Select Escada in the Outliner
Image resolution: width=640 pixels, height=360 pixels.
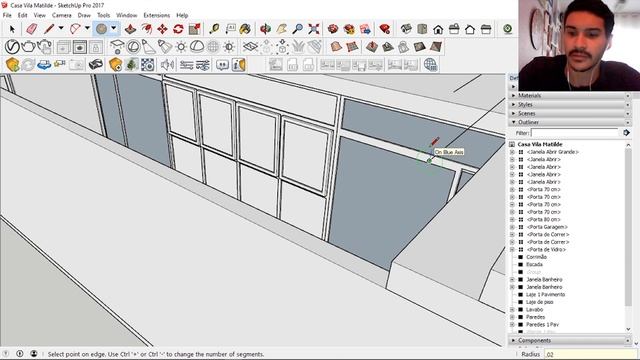click(534, 264)
